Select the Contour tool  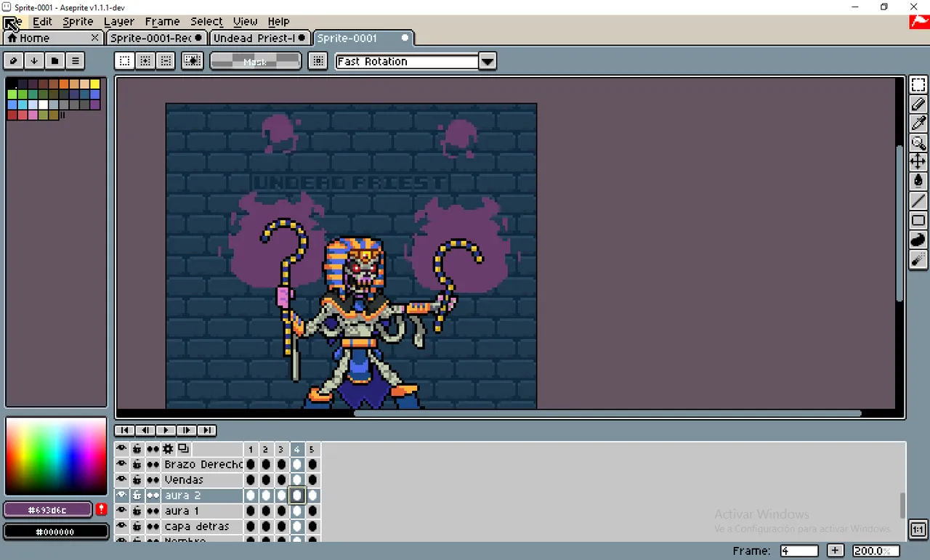(x=918, y=240)
